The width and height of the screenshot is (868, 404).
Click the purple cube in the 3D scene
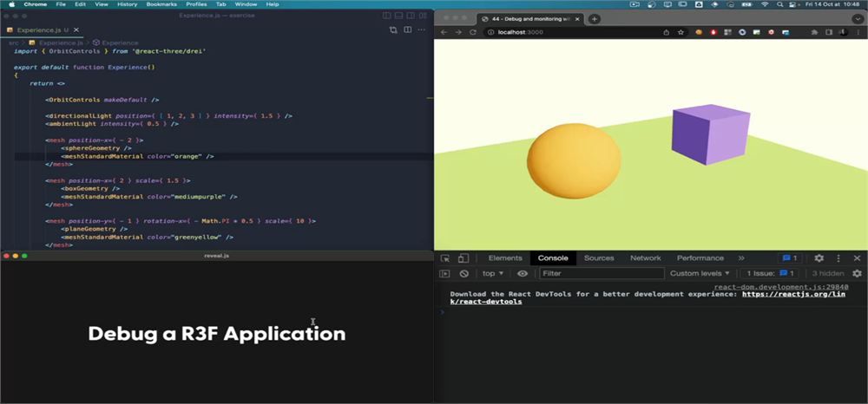coord(710,134)
